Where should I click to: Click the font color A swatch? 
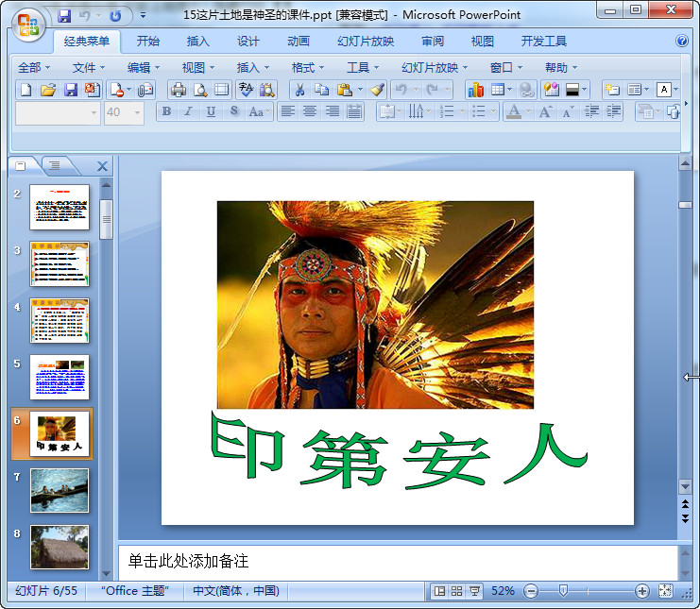click(x=514, y=111)
